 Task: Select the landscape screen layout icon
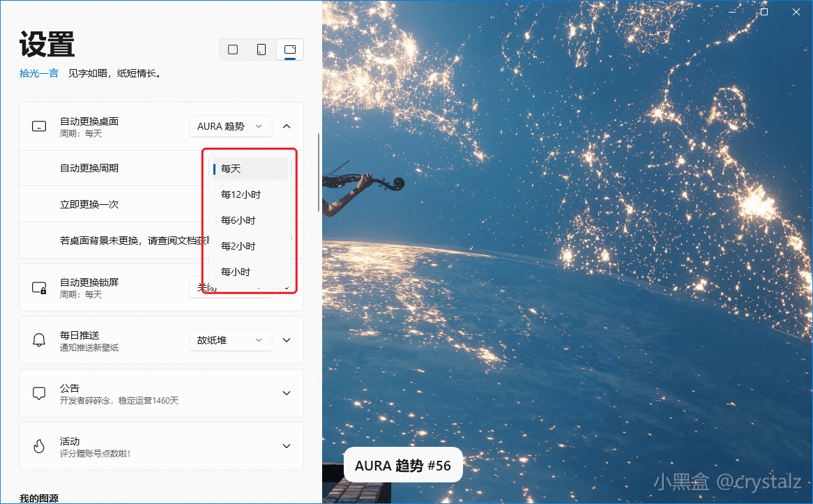point(290,49)
